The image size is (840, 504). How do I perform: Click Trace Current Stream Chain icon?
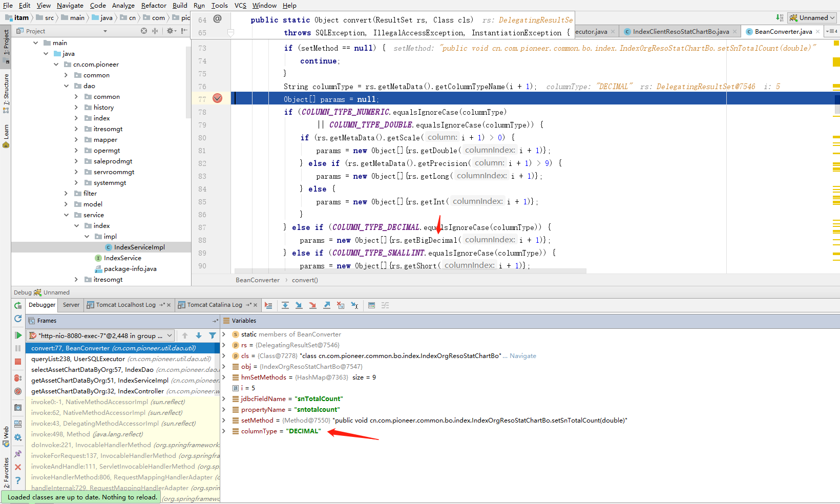click(385, 305)
